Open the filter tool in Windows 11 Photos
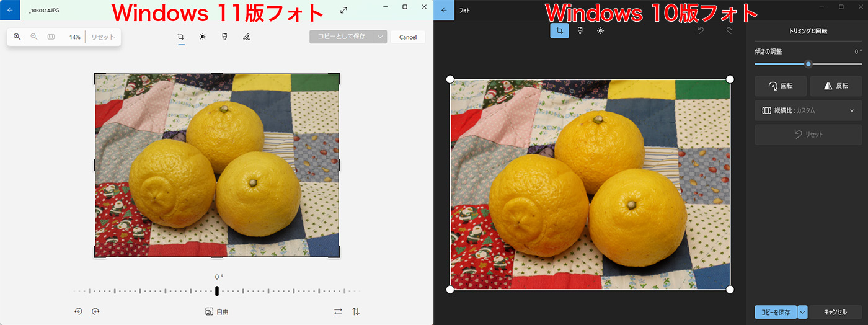Viewport: 868px width, 325px height. pos(224,37)
